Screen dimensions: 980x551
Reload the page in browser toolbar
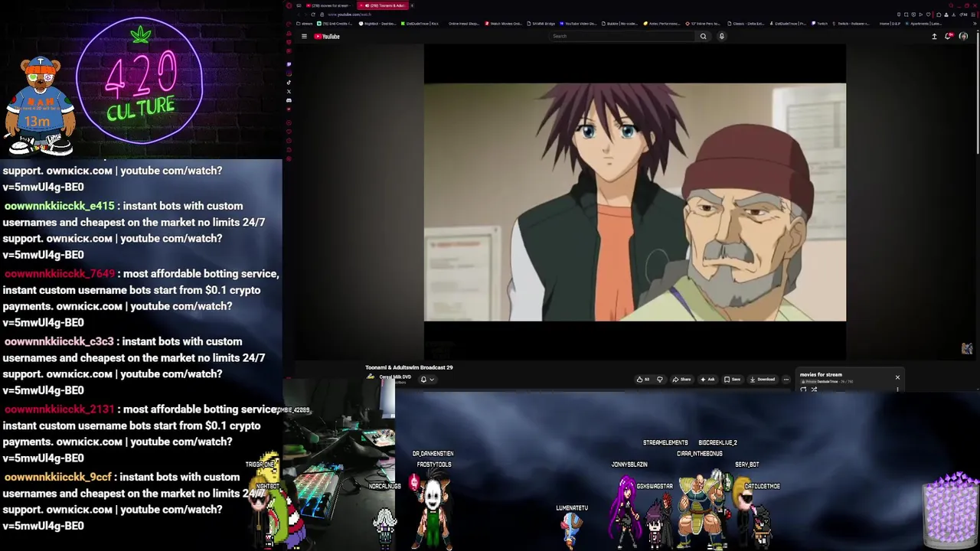point(312,15)
